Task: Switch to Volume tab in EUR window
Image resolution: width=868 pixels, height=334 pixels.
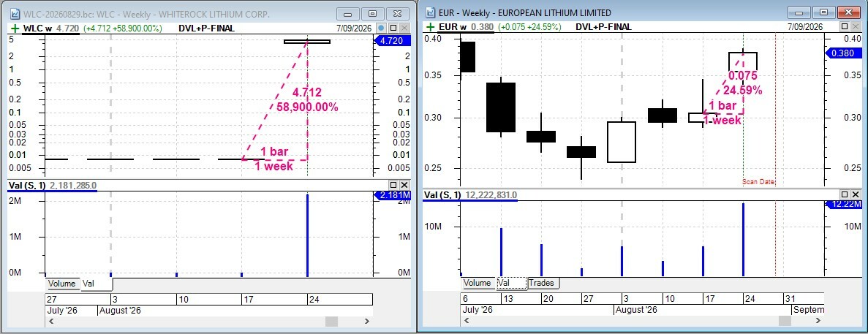Action: (478, 283)
